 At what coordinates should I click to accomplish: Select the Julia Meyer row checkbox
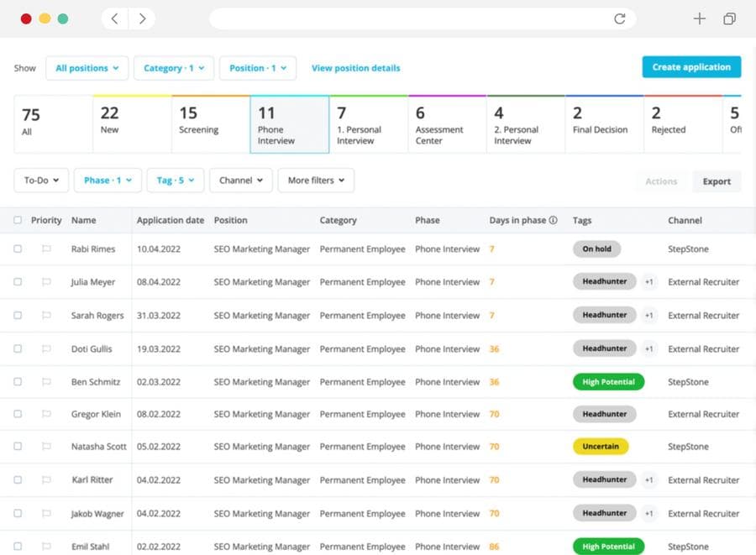coord(18,282)
